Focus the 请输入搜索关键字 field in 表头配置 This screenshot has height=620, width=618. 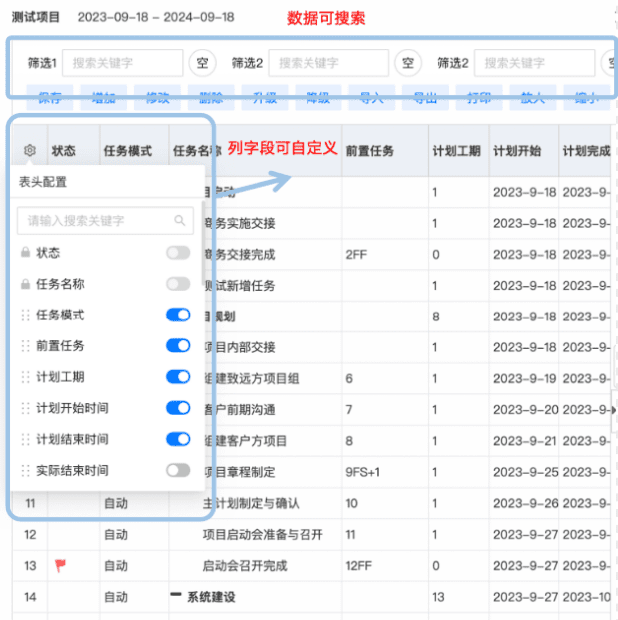[x=105, y=221]
